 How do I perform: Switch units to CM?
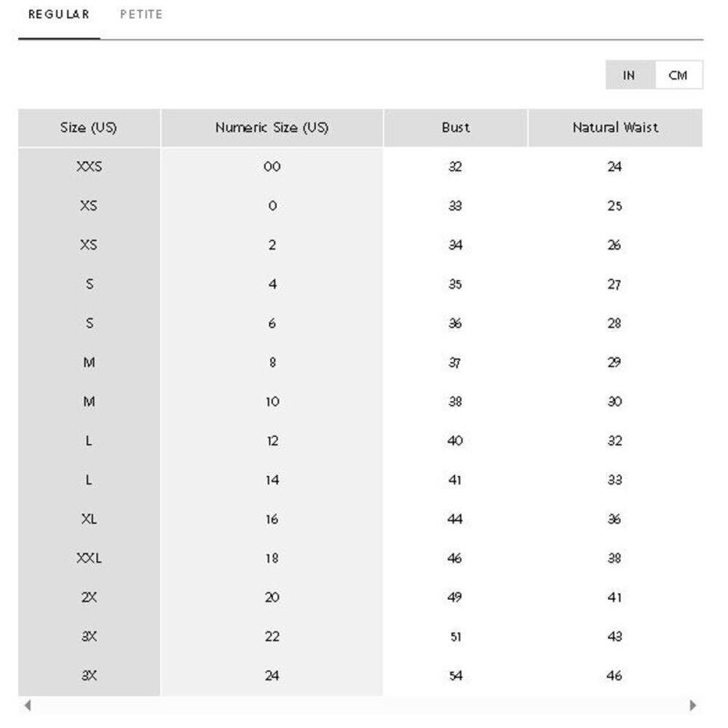tap(678, 75)
